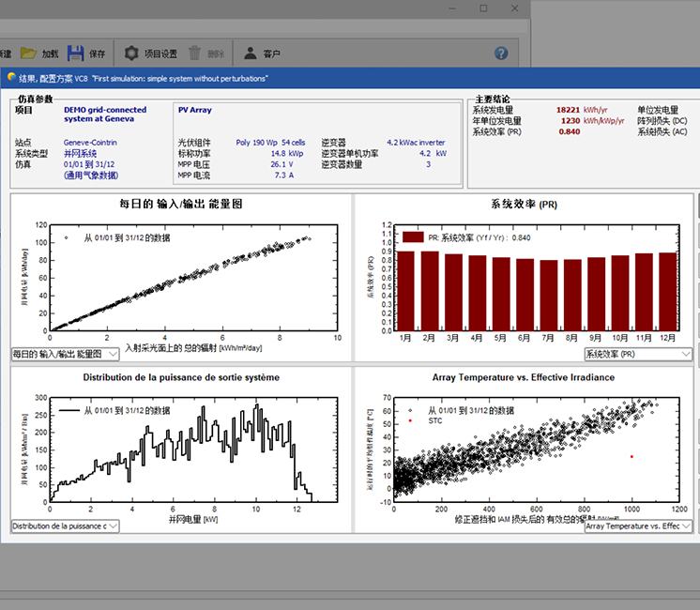Open the 系统效率 (PR) chart dropdown
Image resolution: width=700 pixels, height=610 pixels.
pyautogui.click(x=638, y=354)
